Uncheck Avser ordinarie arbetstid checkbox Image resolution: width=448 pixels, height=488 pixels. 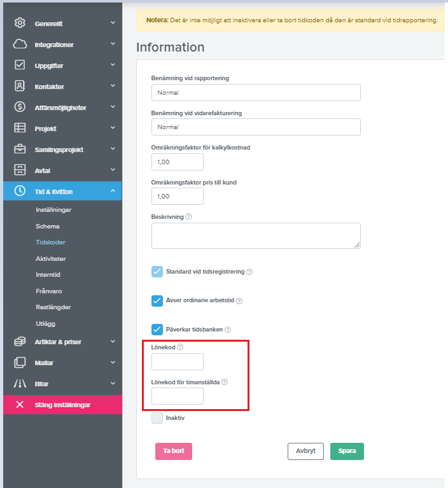tap(157, 300)
